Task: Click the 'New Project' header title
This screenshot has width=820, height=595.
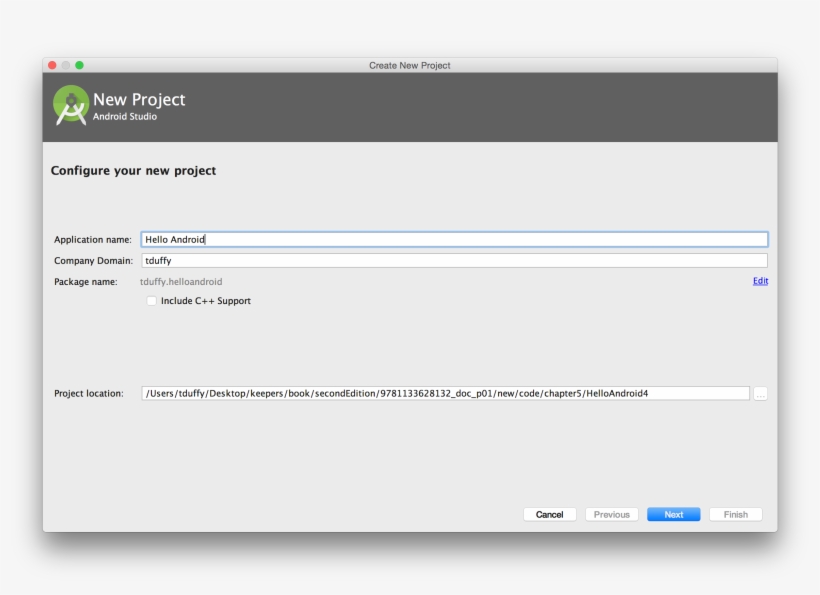Action: click(139, 99)
